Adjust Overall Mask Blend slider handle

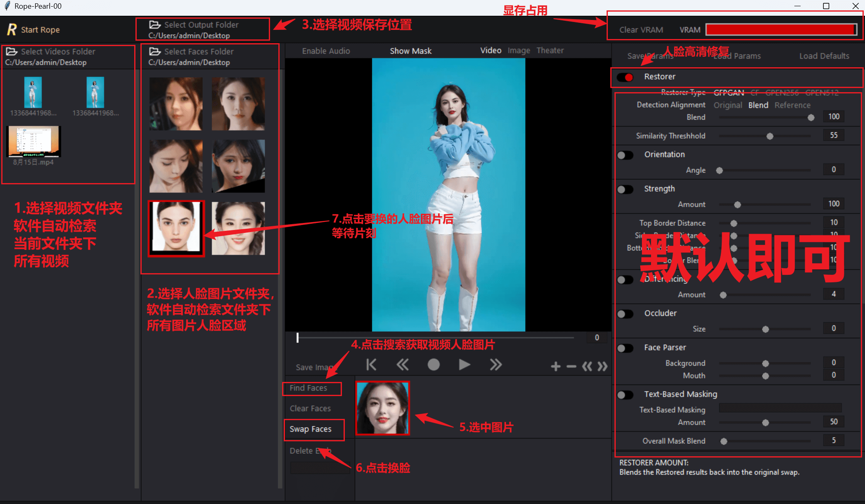724,441
